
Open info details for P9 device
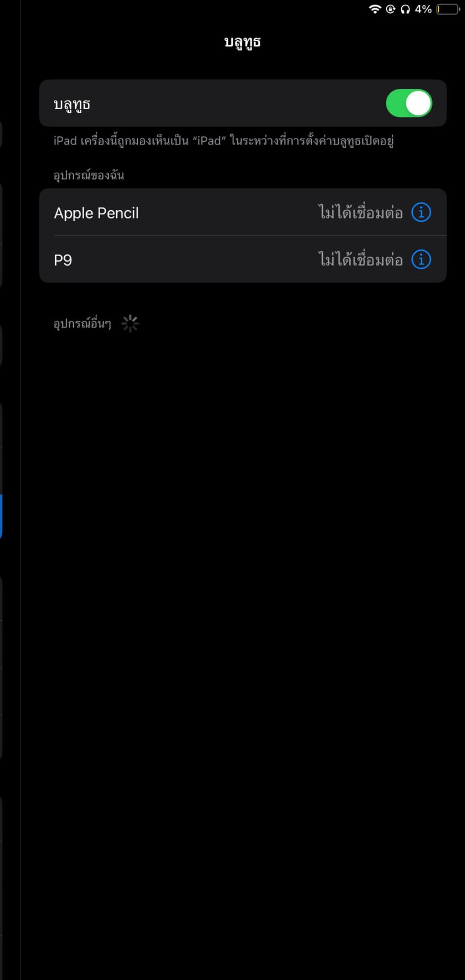421,260
